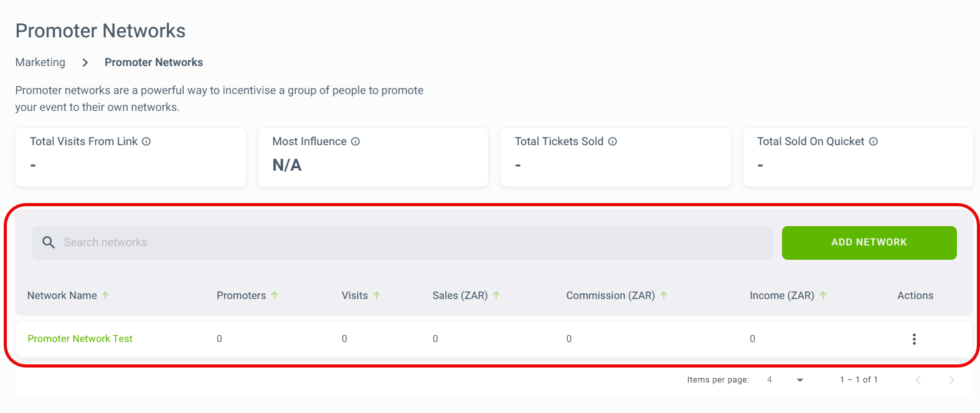Sort by Network Name arrow

pos(106,295)
